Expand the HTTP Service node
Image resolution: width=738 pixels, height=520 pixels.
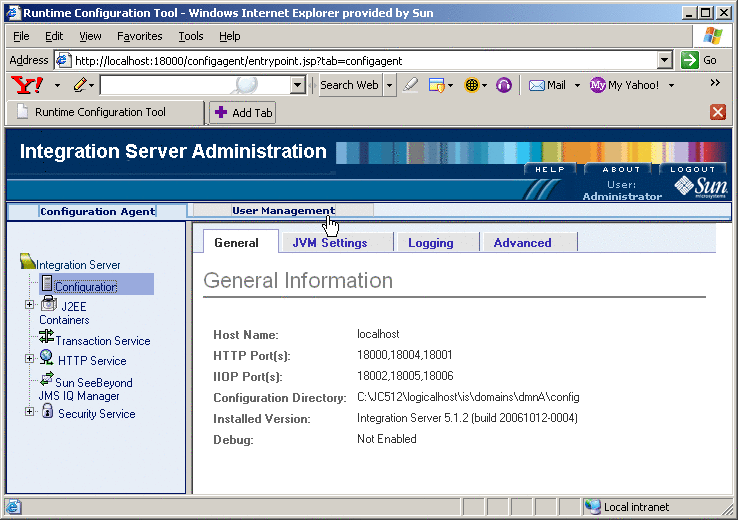coord(29,359)
